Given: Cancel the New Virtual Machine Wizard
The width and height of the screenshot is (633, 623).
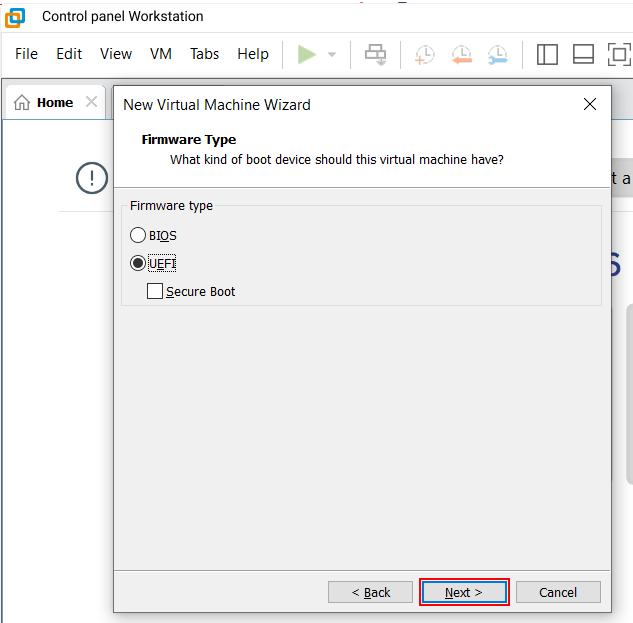Looking at the screenshot, I should click(x=558, y=592).
